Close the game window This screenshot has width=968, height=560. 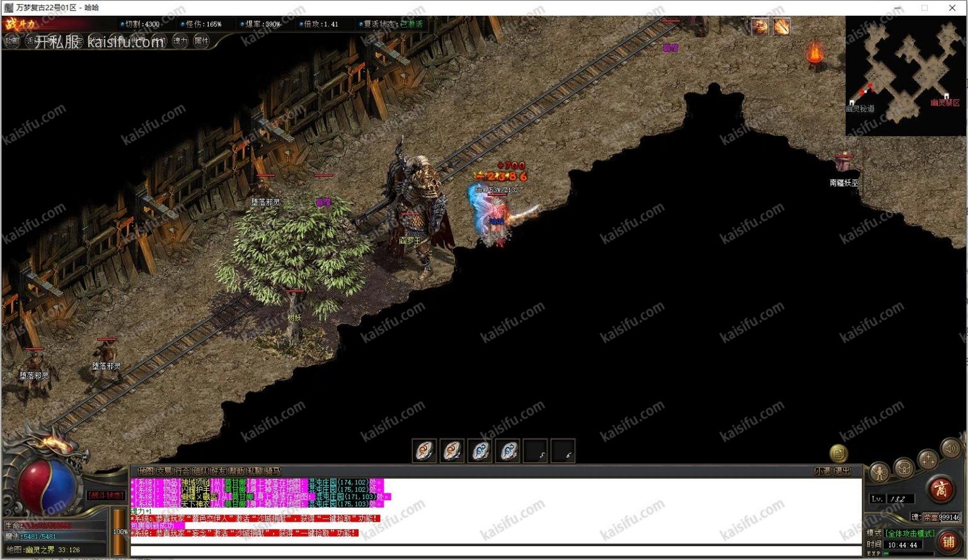pos(952,8)
